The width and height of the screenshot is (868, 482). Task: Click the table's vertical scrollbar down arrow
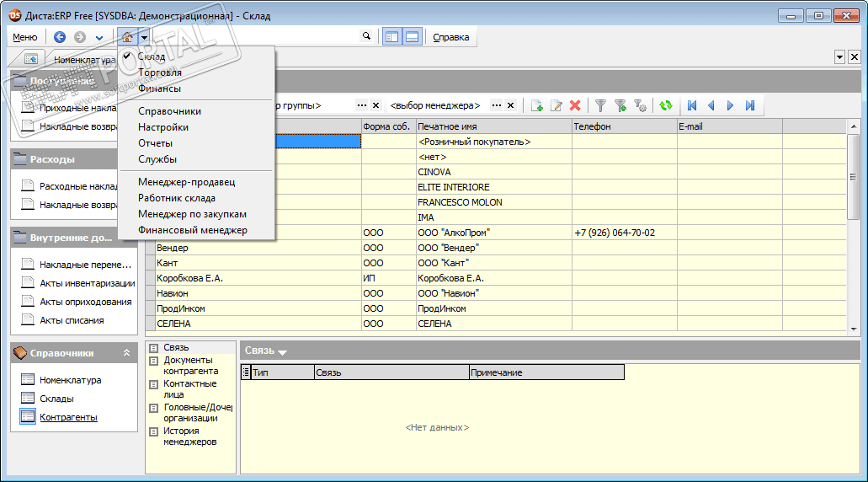[855, 329]
